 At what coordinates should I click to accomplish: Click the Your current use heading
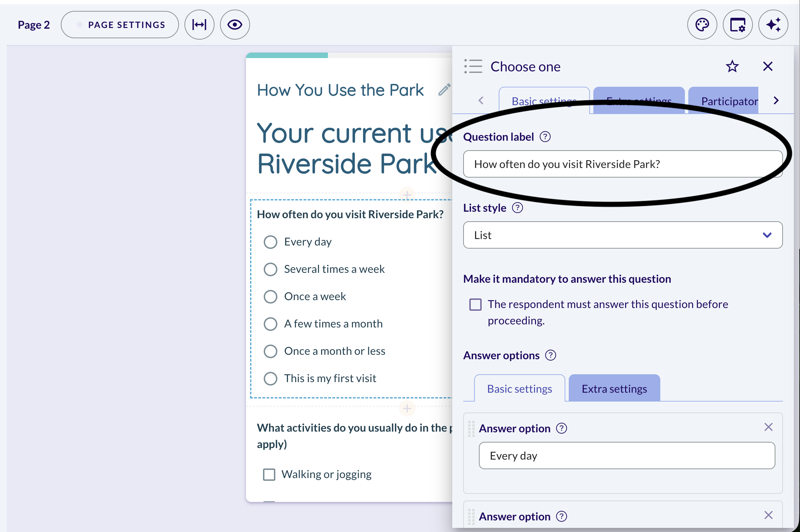coord(355,148)
